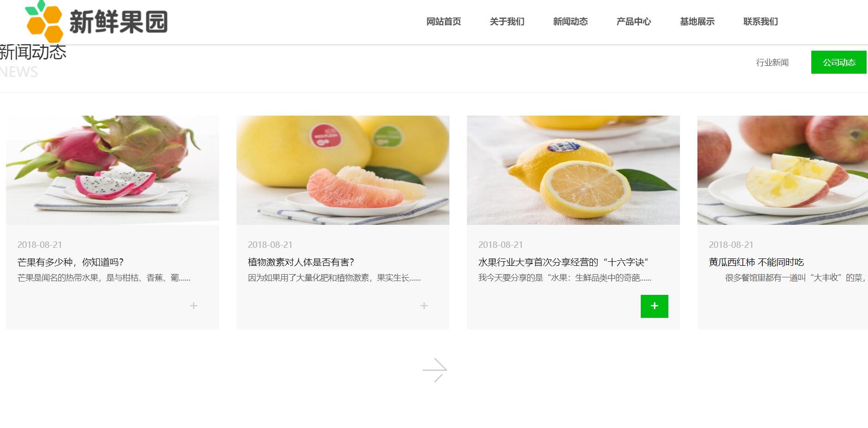Click the plus icon on mango article card

click(x=194, y=306)
